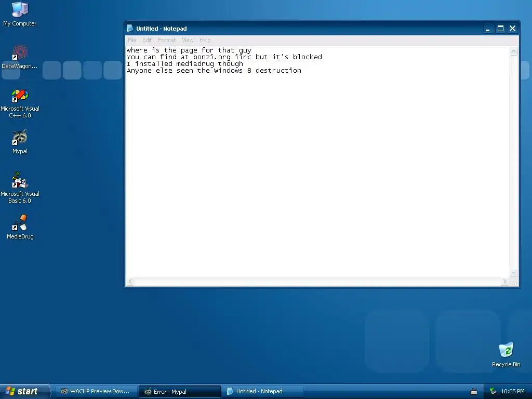The width and height of the screenshot is (532, 399).
Task: Click the vertical scrollbar down arrow
Action: pos(514,272)
